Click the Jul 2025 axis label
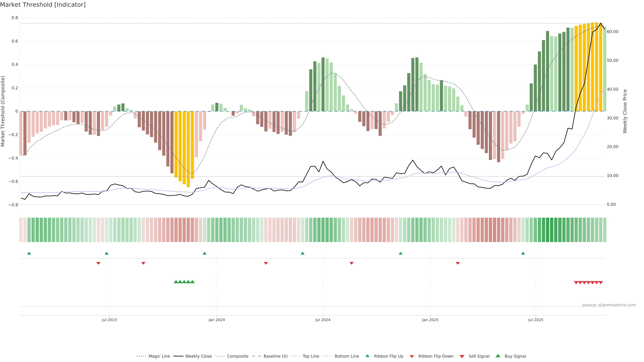 536,320
